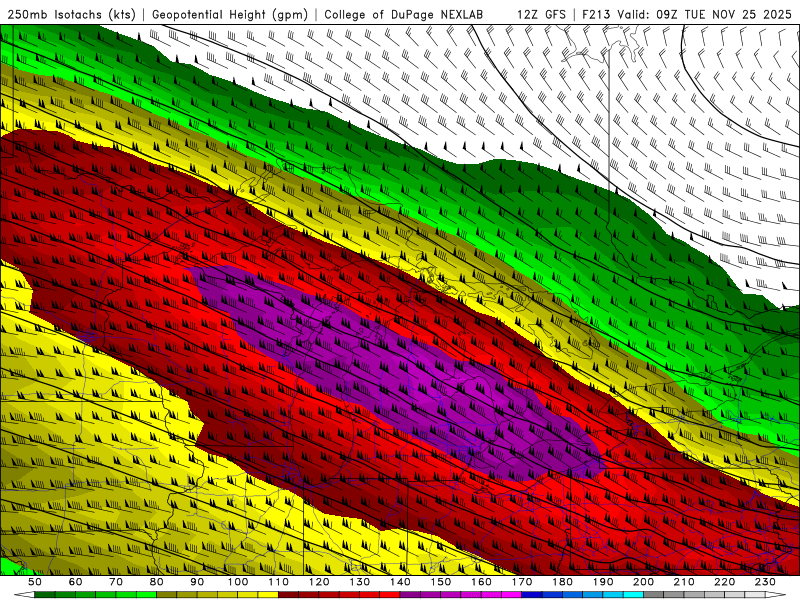Image resolution: width=800 pixels, height=600 pixels.
Task: Pick the brightest yellow swatch left of 110
Action: click(x=268, y=594)
